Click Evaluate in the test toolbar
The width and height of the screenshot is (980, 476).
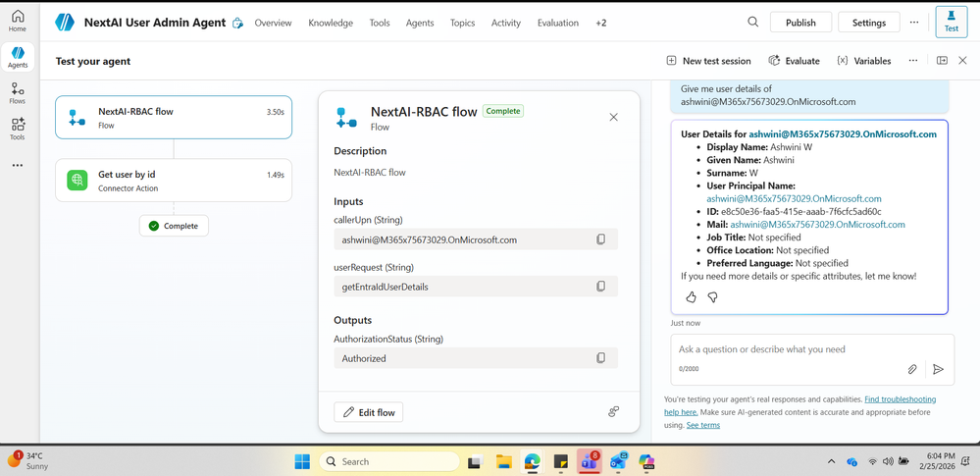(x=794, y=61)
